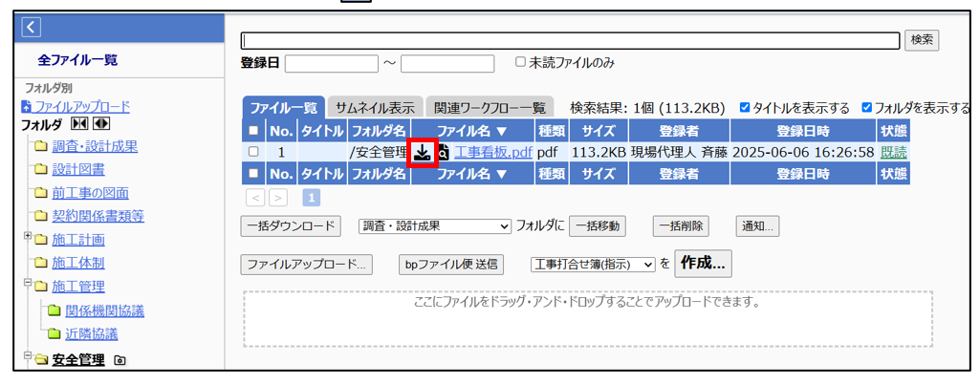This screenshot has height=385, width=980.
Task: Click the file icon beside ファイルアップロード link
Action: tap(27, 107)
